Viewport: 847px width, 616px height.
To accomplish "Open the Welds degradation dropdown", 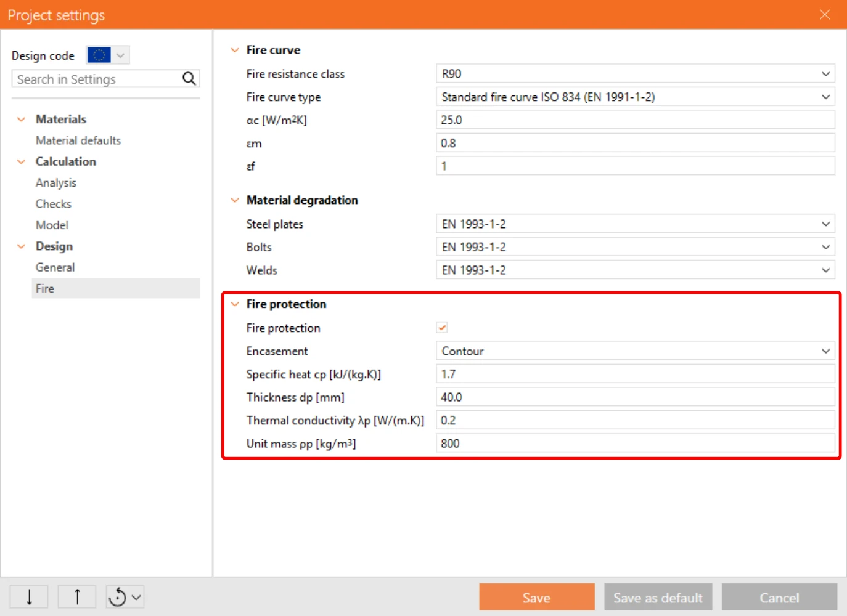I will [x=636, y=270].
